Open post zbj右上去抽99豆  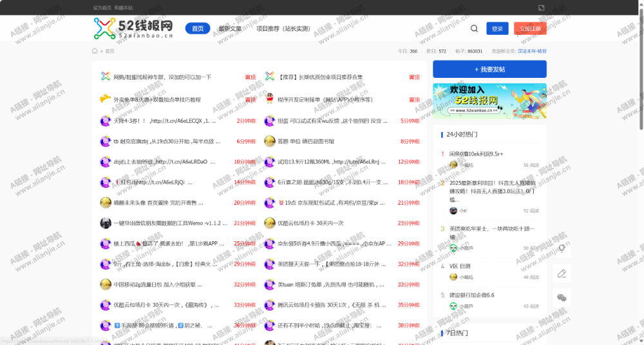[x=165, y=162]
